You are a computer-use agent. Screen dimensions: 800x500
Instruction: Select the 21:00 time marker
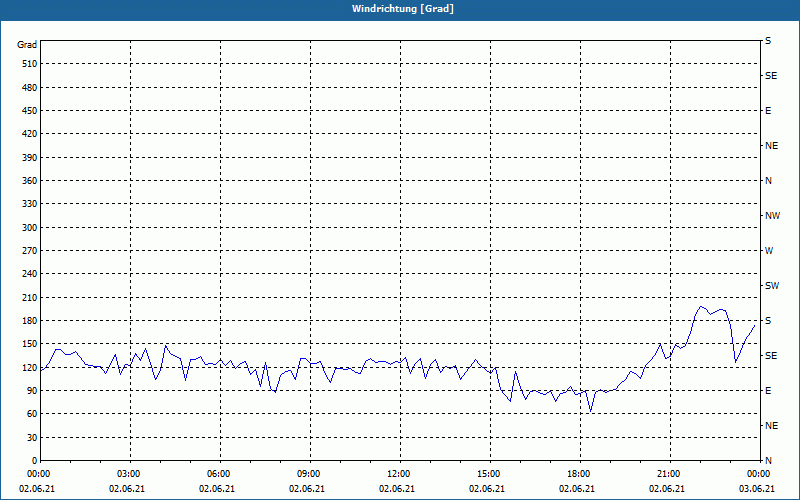[669, 474]
